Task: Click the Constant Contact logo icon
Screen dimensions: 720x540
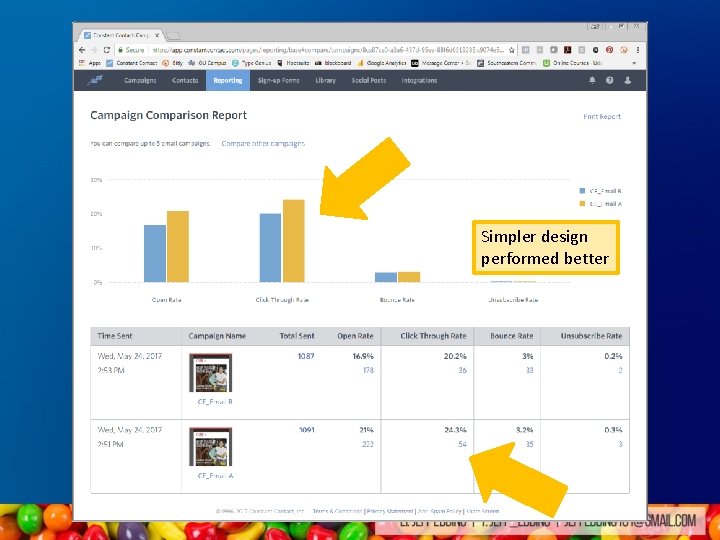Action: pyautogui.click(x=95, y=80)
